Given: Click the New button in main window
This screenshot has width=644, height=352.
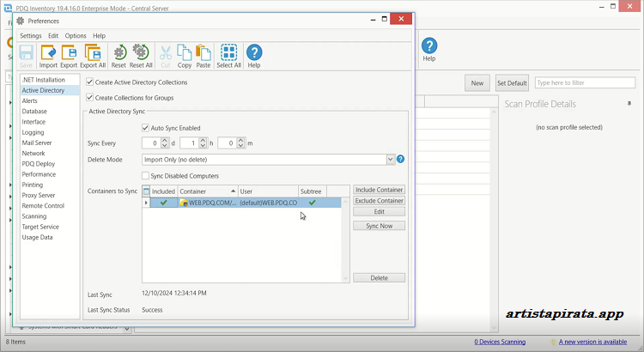Looking at the screenshot, I should point(477,83).
